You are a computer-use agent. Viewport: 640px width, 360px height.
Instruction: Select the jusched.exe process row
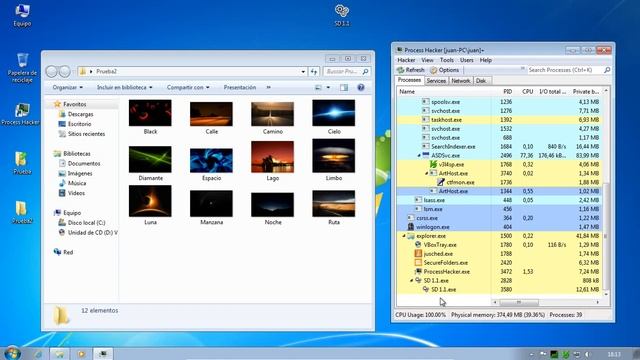coord(498,253)
